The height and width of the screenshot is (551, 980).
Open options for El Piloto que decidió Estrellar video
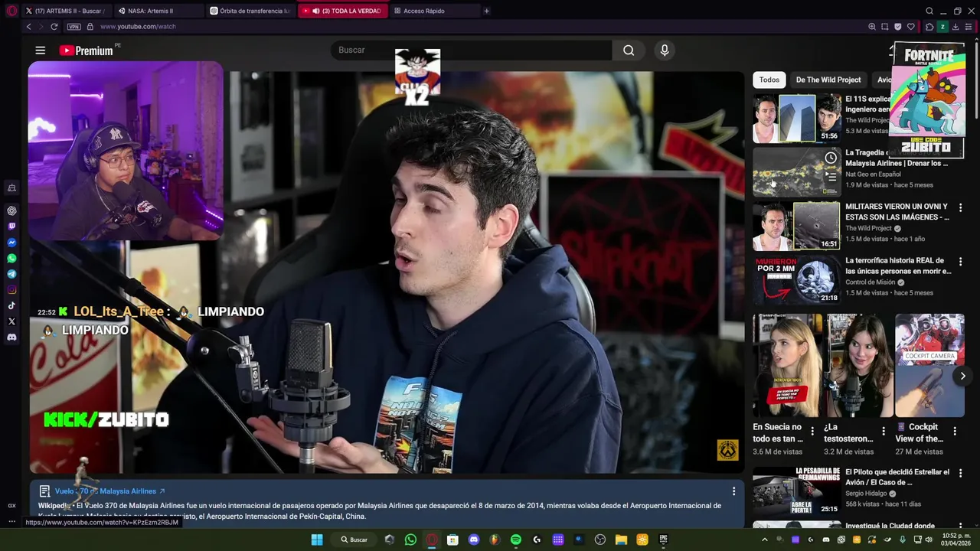960,474
